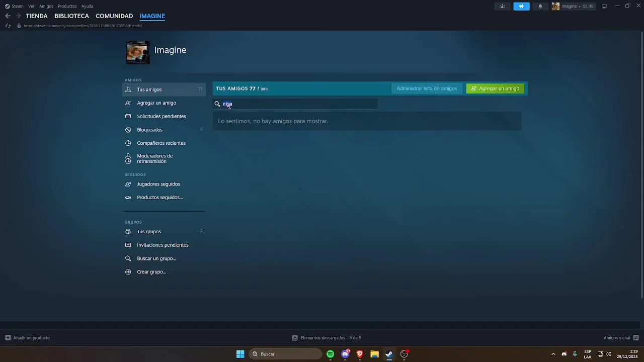Open the Productos menu
The height and width of the screenshot is (362, 644).
coord(67,6)
